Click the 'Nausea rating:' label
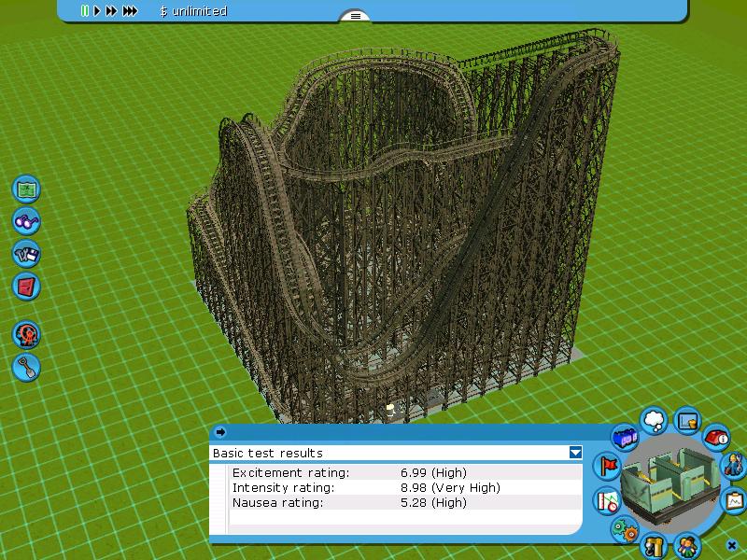This screenshot has height=560, width=747. (x=277, y=502)
